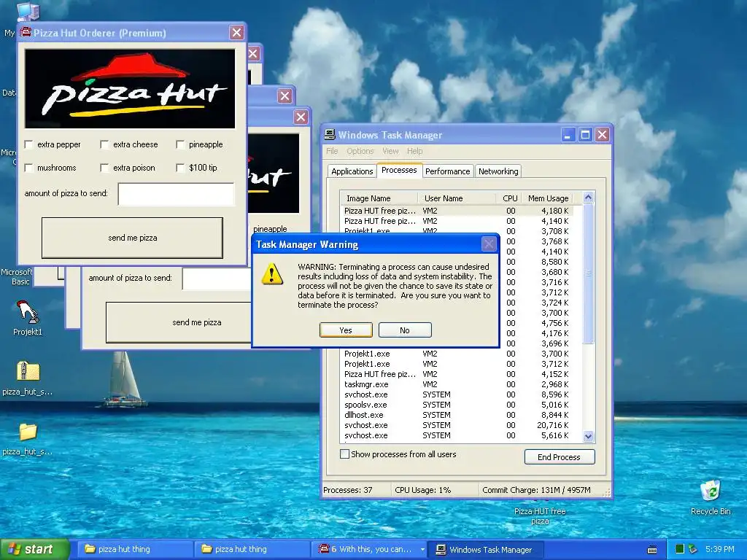Screen dimensions: 747x560
Task: Close the Pizza Hut Orderer front window
Action: (237, 32)
